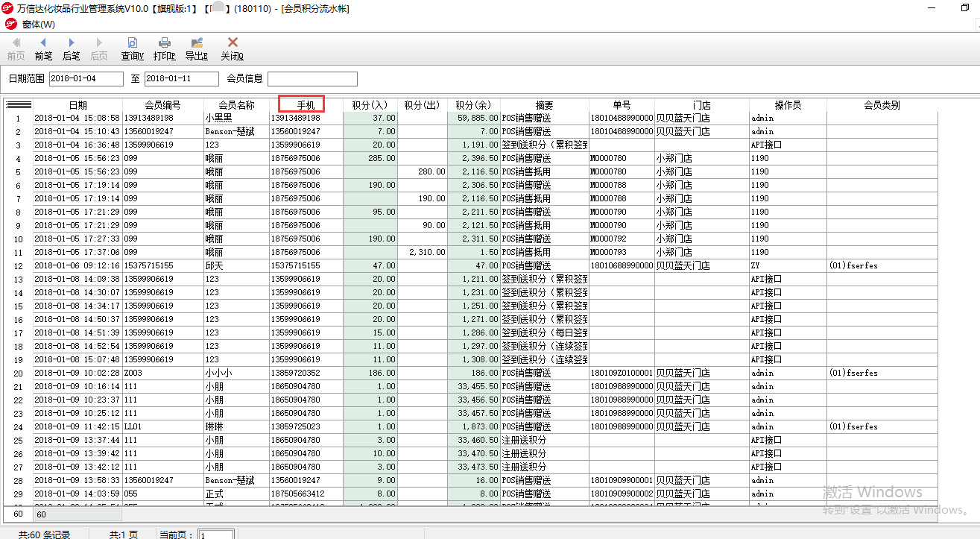Click order number cell M0000793
The height and width of the screenshot is (539, 980).
(x=622, y=252)
